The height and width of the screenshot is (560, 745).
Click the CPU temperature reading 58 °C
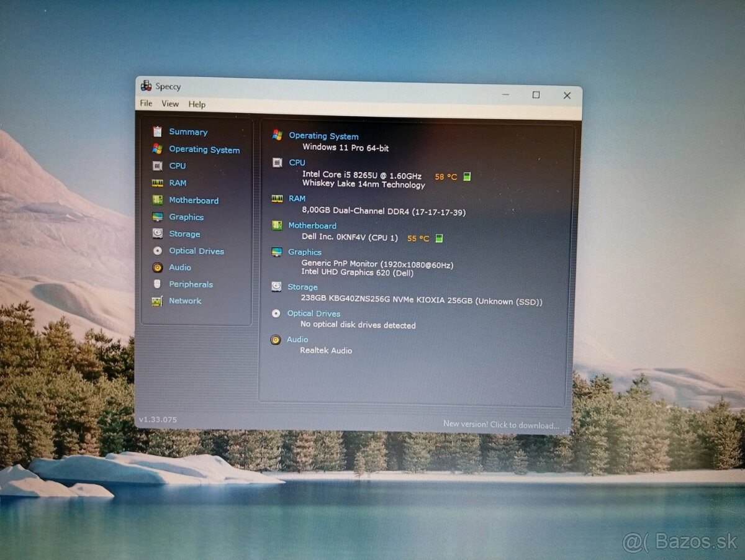(446, 176)
